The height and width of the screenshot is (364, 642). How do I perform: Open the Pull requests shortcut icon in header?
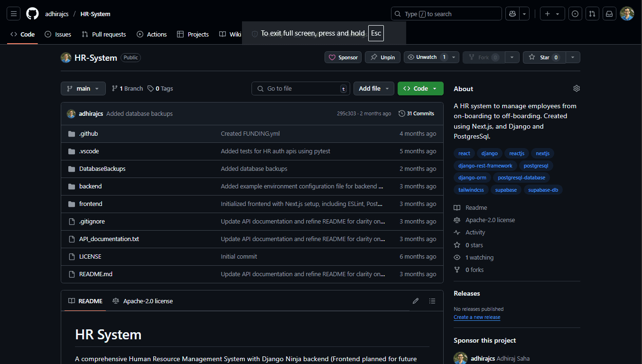pos(592,14)
